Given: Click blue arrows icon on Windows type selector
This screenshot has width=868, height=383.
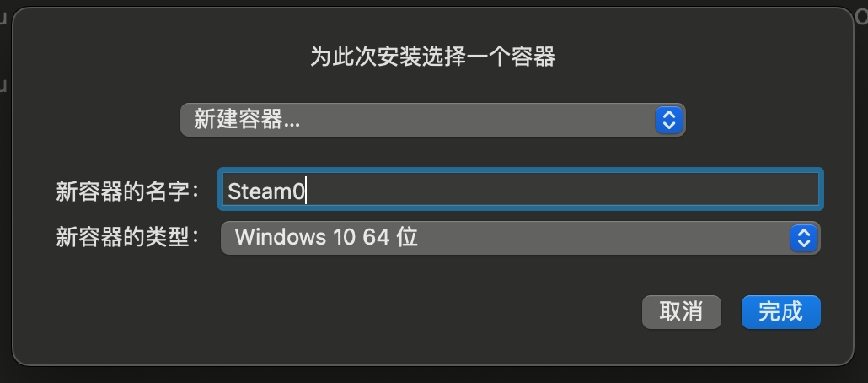Looking at the screenshot, I should [803, 238].
